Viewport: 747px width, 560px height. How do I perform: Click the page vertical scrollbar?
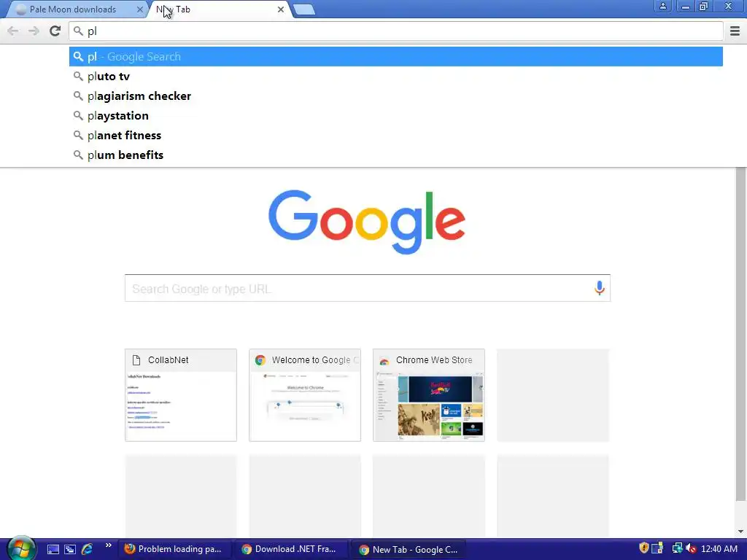[740, 333]
